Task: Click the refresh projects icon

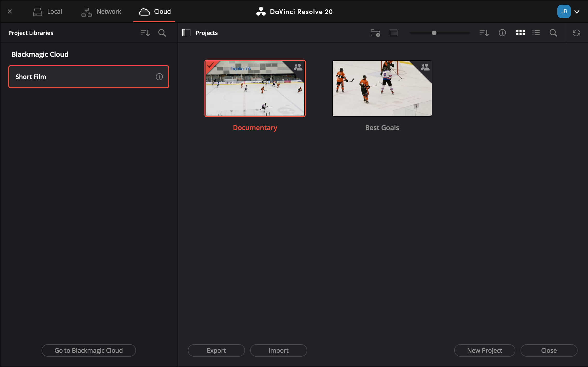Action: pos(577,33)
